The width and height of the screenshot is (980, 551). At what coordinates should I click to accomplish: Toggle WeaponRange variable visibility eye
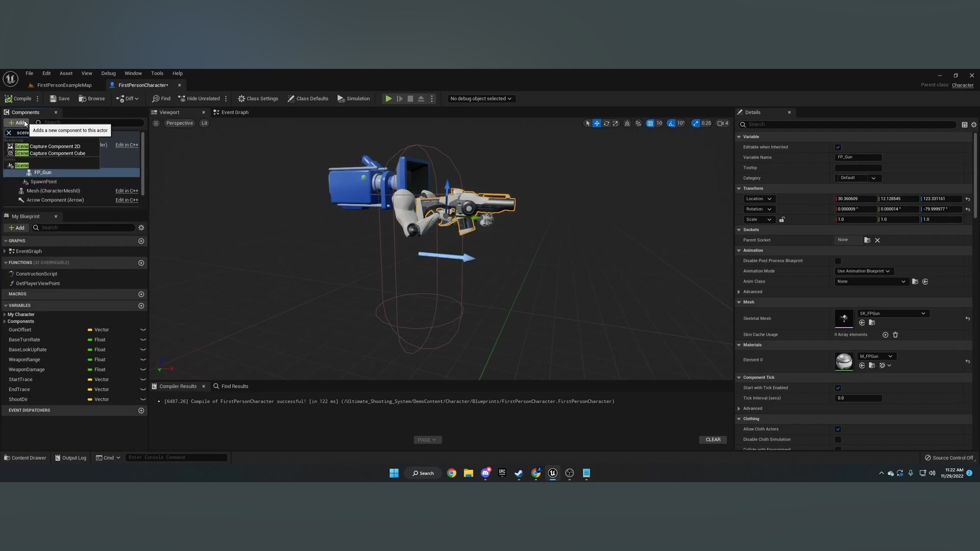point(143,360)
